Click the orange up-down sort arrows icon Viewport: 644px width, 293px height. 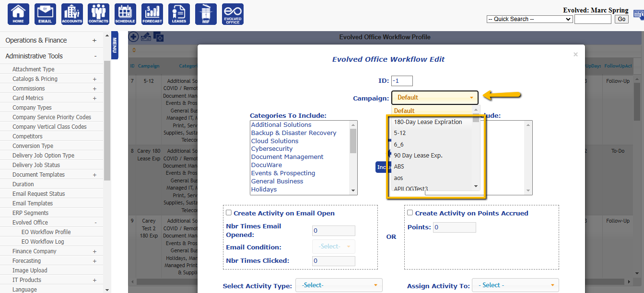click(x=134, y=50)
